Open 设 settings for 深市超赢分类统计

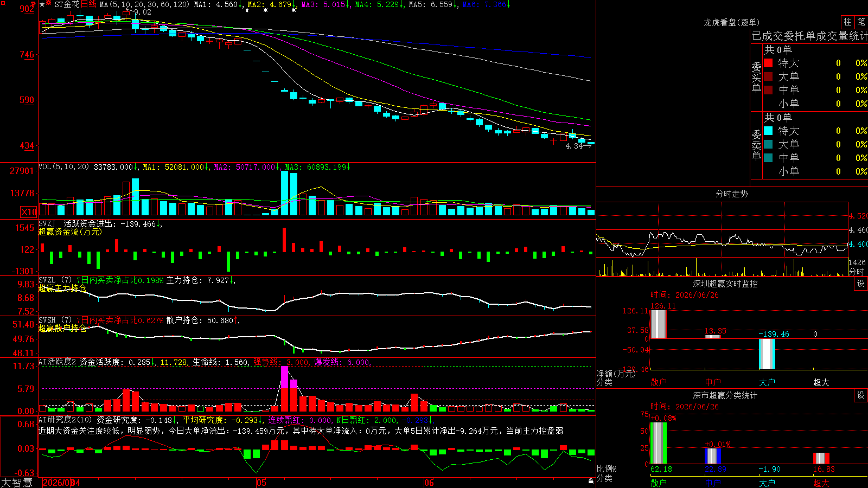(861, 395)
